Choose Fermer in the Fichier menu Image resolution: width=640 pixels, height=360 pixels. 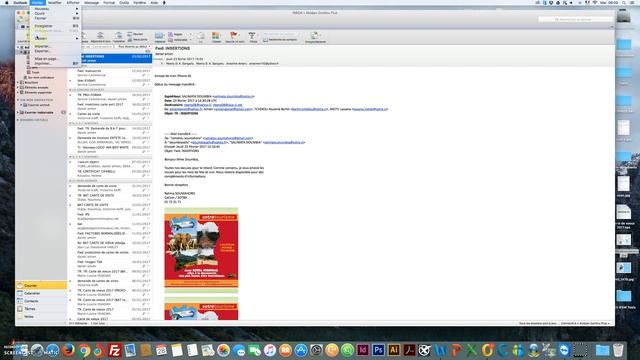55,18
